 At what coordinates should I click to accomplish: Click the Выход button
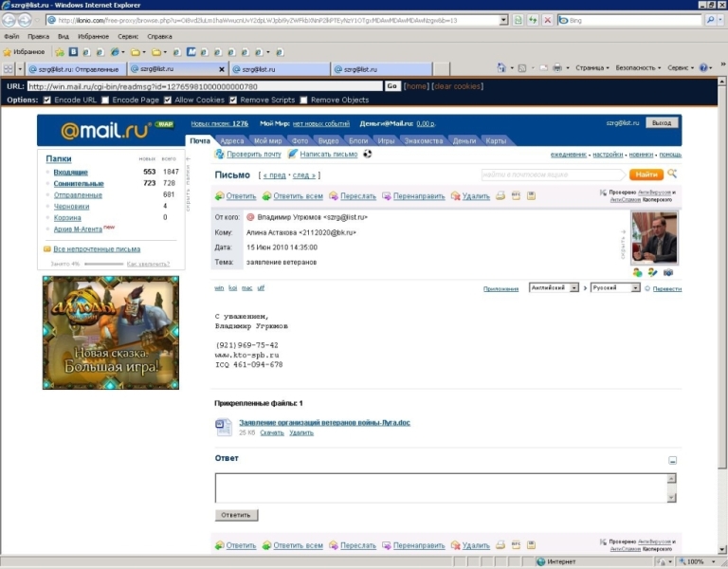pos(661,123)
